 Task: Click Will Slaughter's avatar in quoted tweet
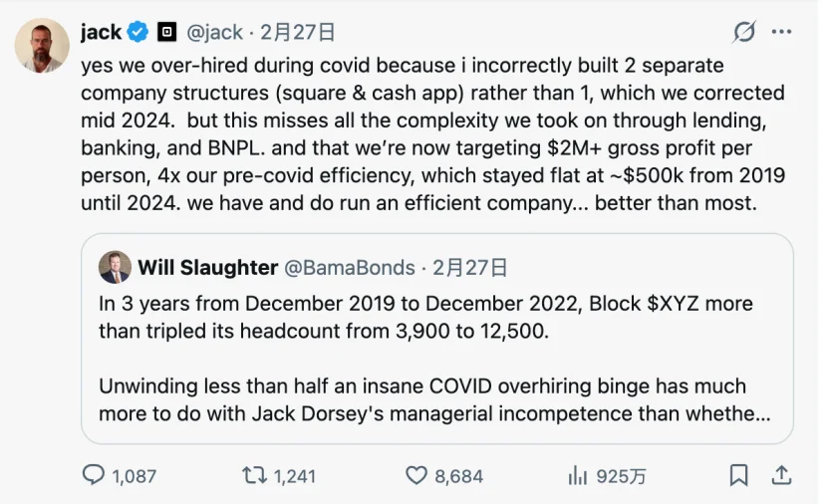(115, 267)
